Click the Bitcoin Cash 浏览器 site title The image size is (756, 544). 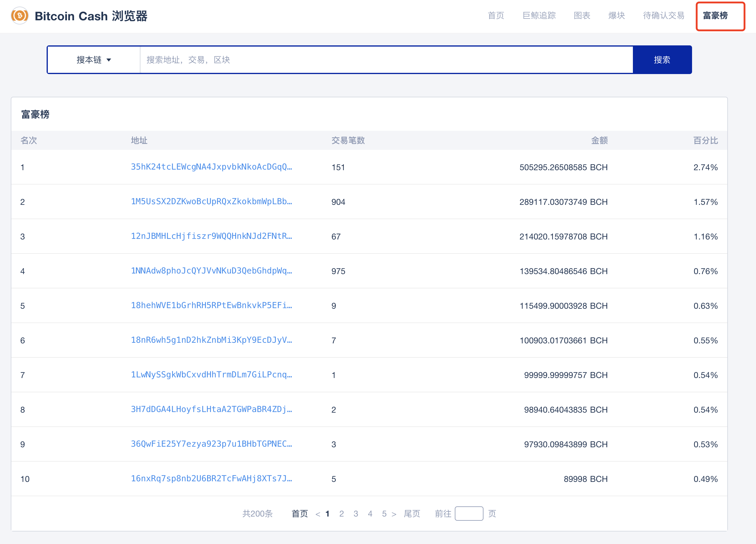91,16
